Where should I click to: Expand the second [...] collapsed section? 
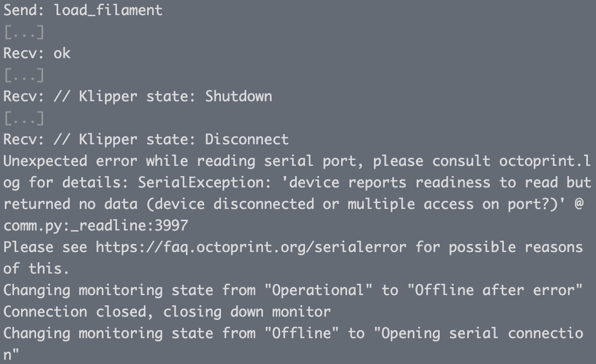(x=24, y=75)
